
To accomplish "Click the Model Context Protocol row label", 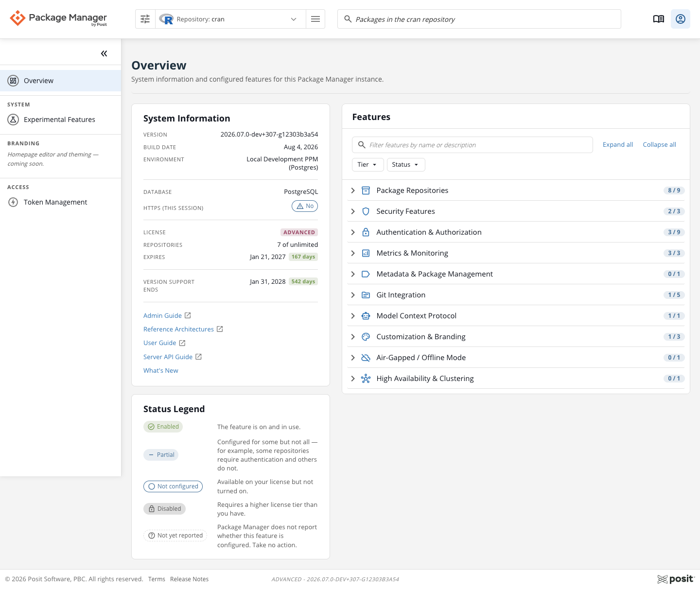I will (x=417, y=316).
